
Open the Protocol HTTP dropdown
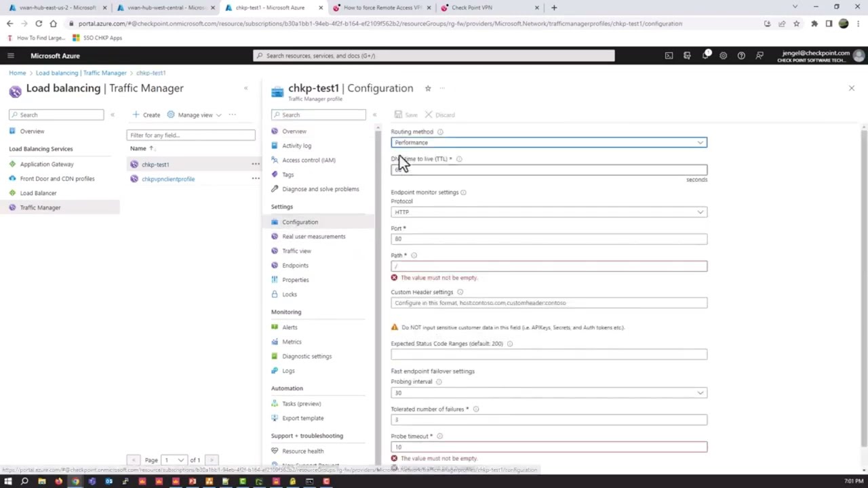[x=549, y=212]
